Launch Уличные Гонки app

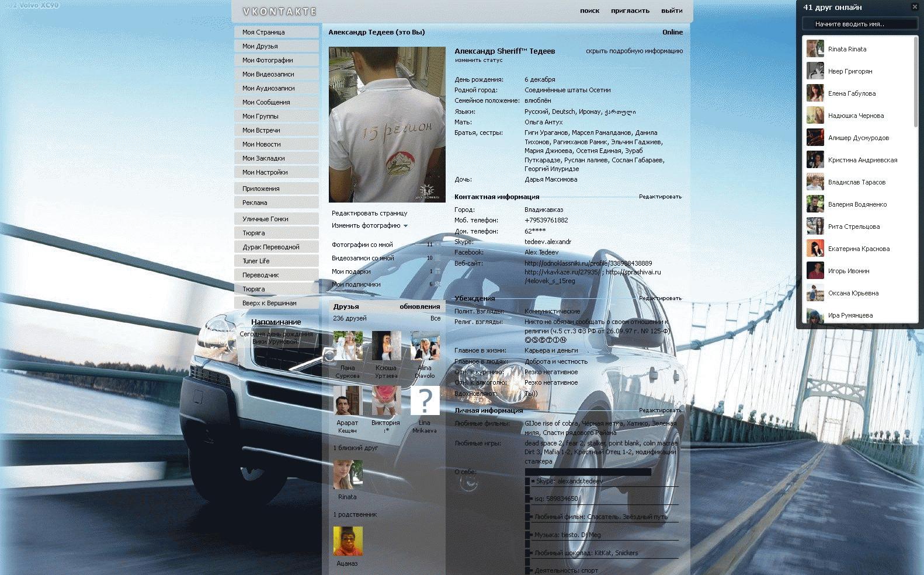276,219
